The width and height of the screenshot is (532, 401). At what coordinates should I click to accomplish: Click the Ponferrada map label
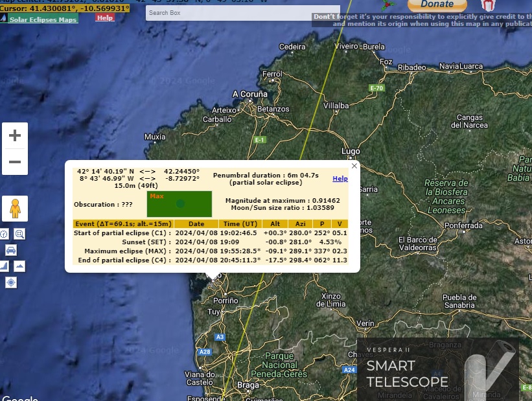tap(463, 225)
